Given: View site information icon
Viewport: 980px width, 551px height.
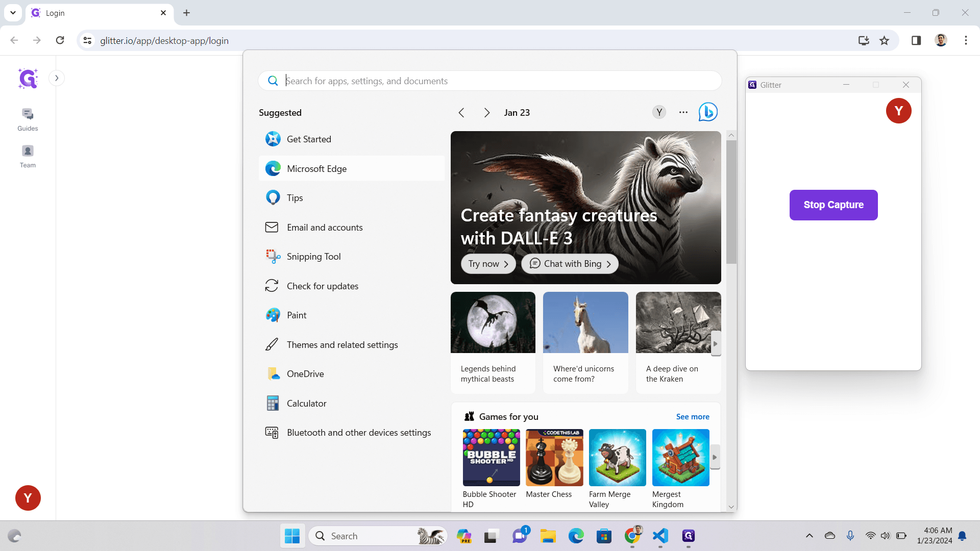Looking at the screenshot, I should [x=88, y=40].
